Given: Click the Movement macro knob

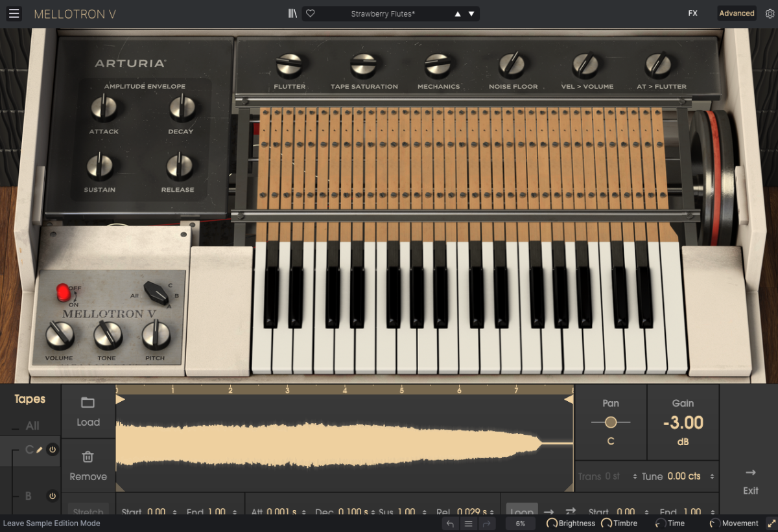Looking at the screenshot, I should 715,524.
